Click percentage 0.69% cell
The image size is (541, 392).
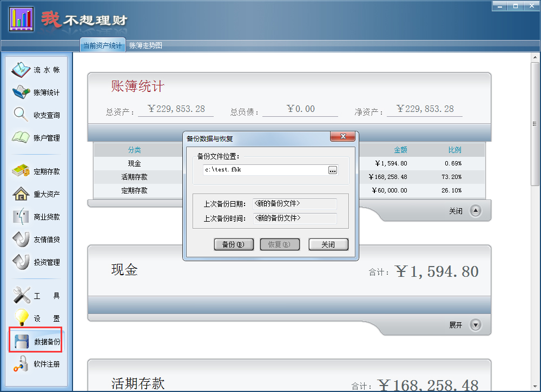click(453, 163)
